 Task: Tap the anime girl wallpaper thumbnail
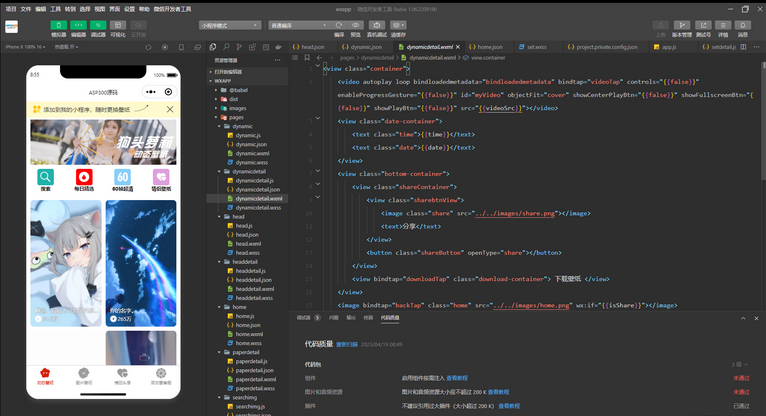[x=66, y=263]
